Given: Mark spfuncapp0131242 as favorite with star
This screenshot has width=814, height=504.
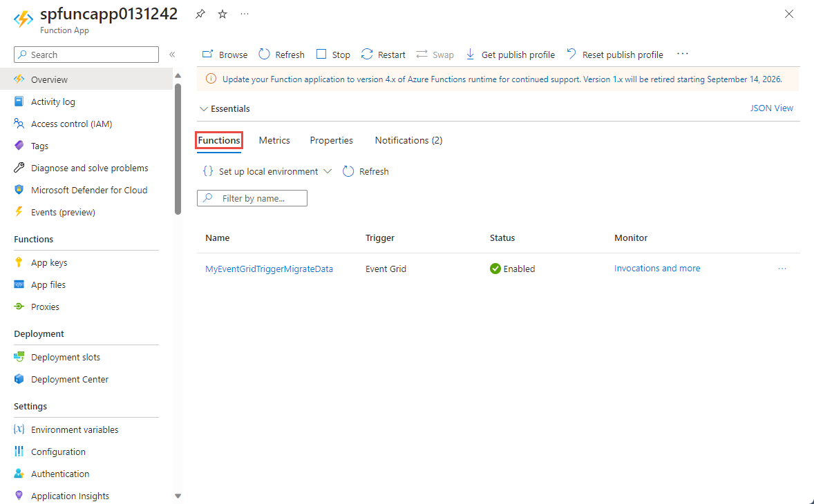Looking at the screenshot, I should (223, 14).
